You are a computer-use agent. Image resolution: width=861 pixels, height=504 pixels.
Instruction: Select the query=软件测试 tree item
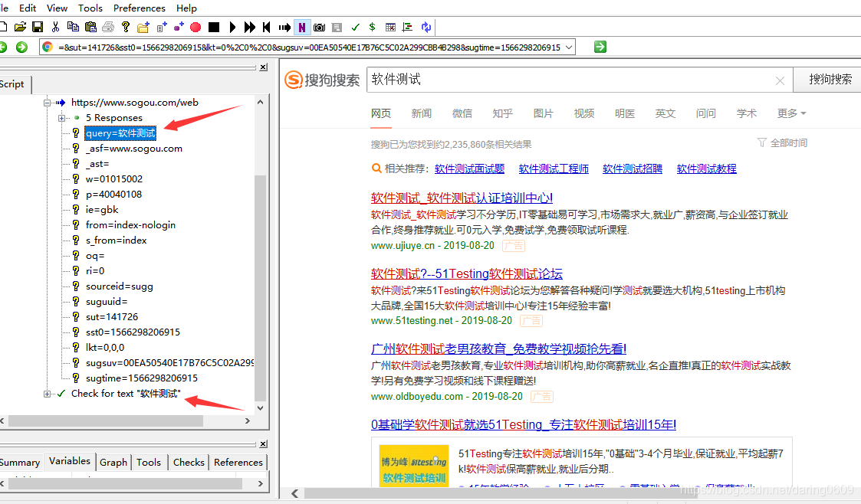[x=120, y=133]
